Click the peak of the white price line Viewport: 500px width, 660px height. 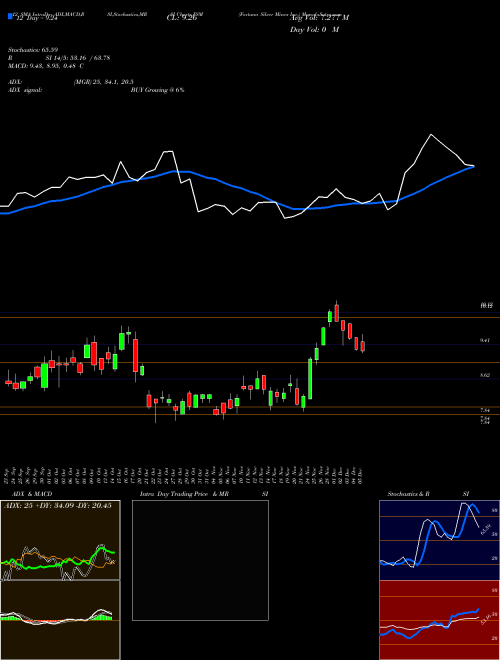pos(431,135)
